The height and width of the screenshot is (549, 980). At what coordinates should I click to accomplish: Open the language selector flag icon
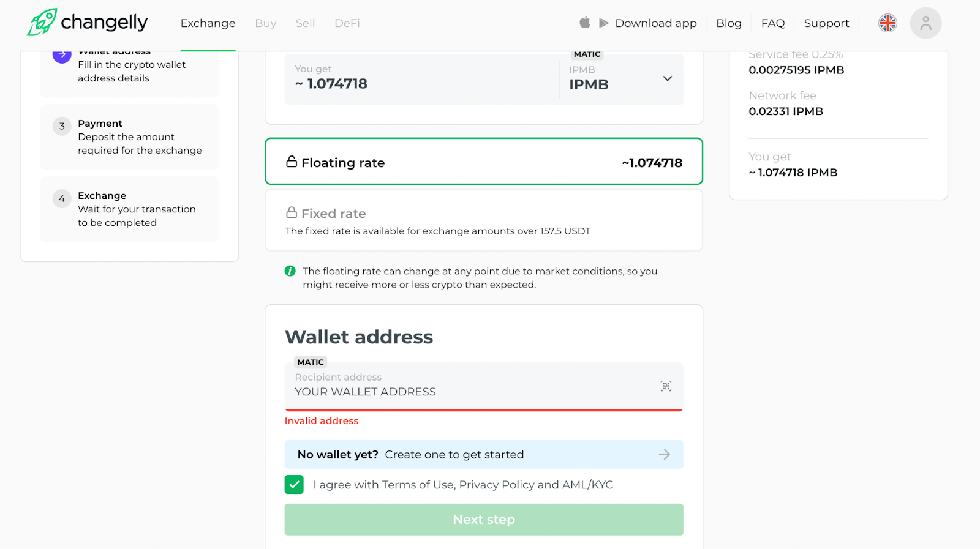pyautogui.click(x=888, y=23)
